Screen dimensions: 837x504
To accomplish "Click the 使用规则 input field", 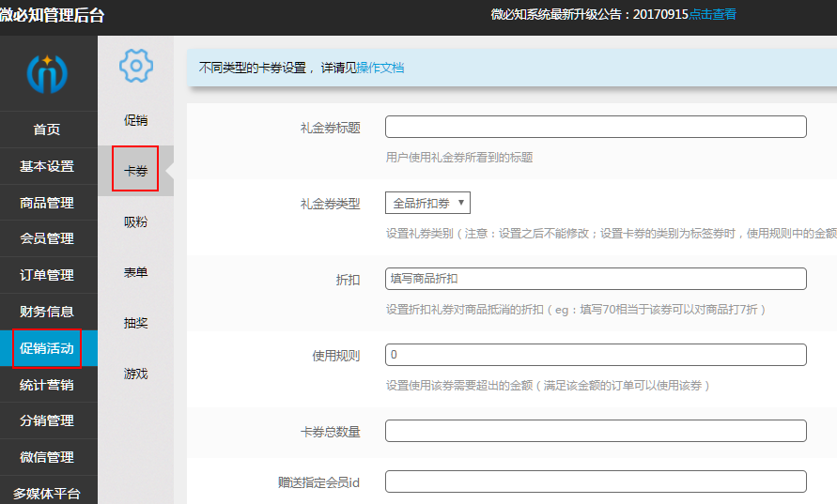I will [596, 355].
